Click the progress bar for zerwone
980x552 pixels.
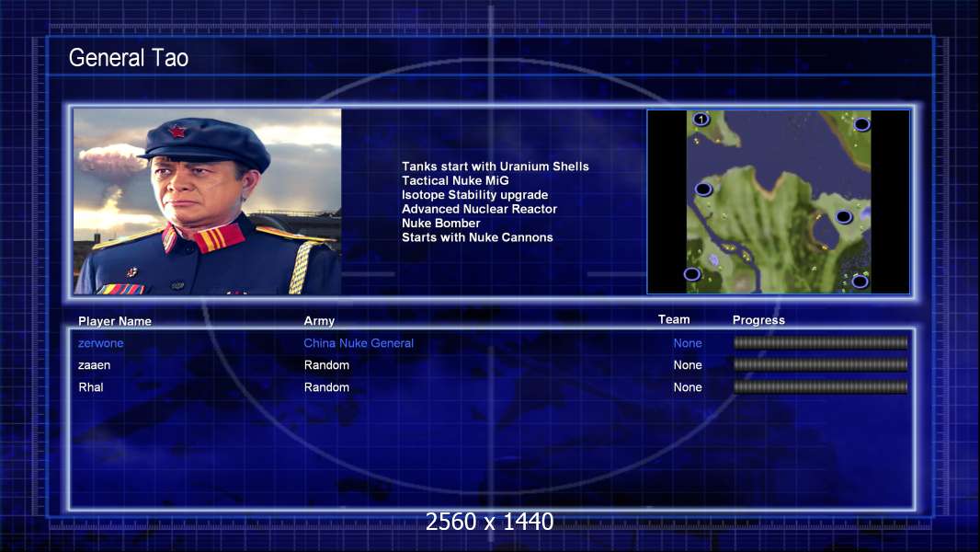[x=821, y=342]
